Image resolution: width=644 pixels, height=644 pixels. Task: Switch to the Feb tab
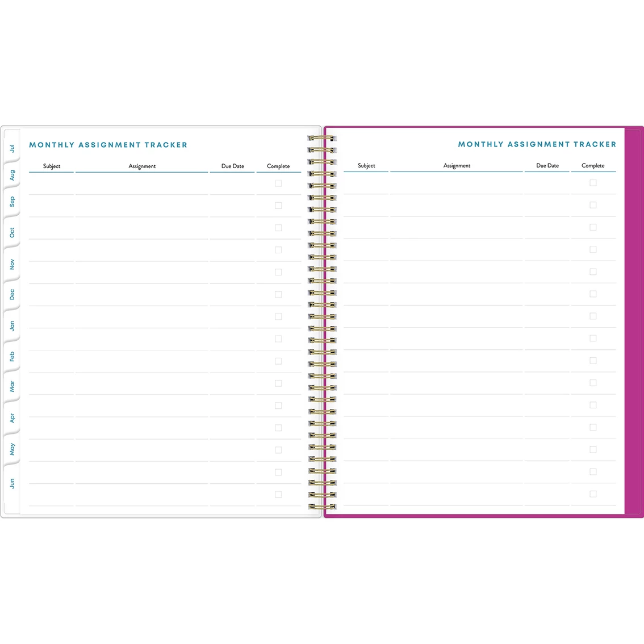point(12,356)
